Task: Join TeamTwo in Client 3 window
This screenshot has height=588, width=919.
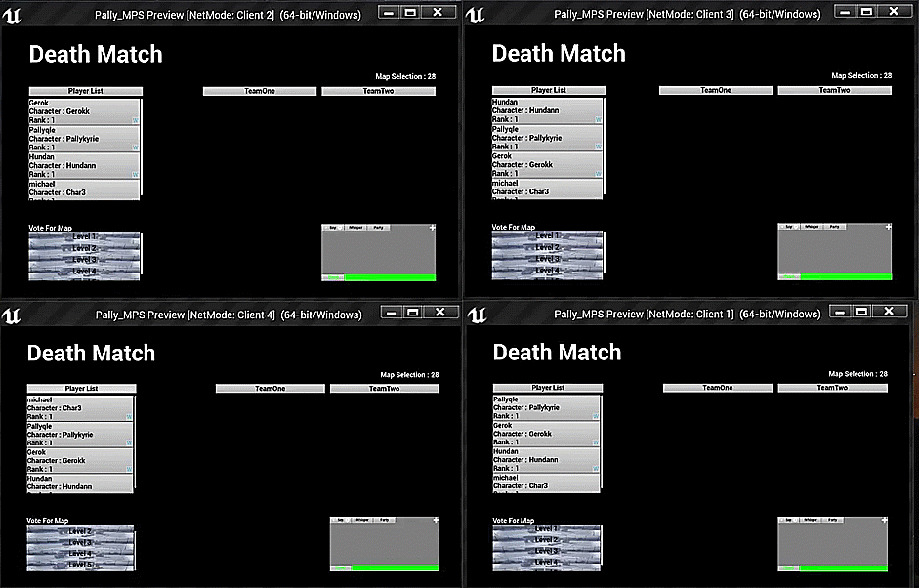Action: [835, 90]
